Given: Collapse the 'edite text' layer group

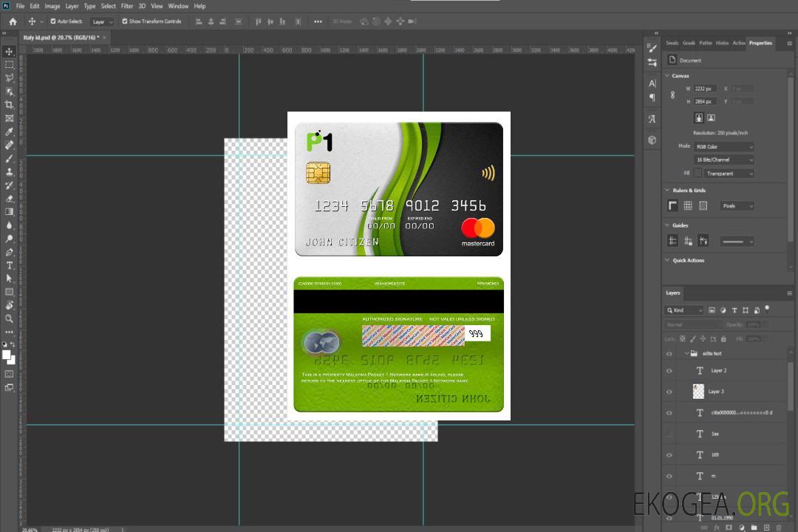Looking at the screenshot, I should 686,353.
